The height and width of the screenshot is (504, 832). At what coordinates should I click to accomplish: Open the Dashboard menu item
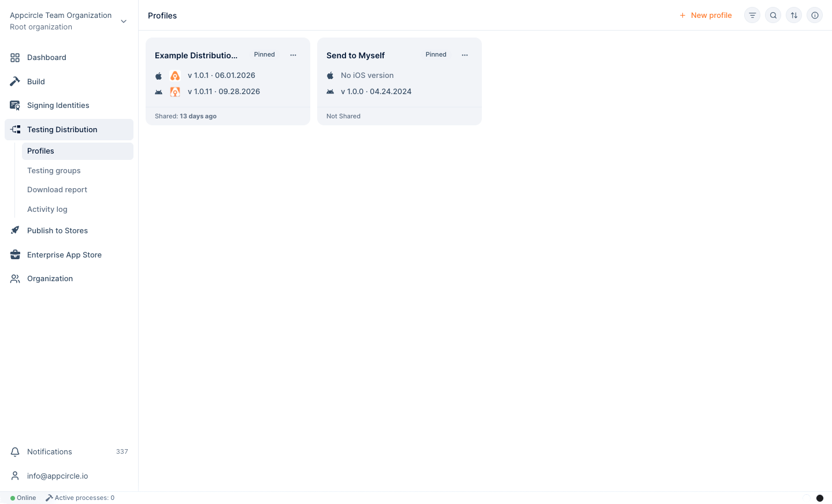coord(69,58)
